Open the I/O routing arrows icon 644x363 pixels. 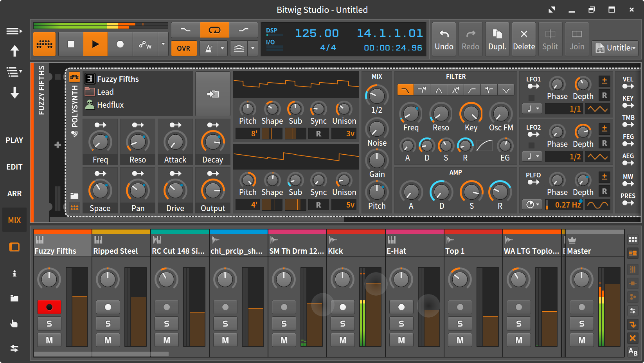coord(14,349)
